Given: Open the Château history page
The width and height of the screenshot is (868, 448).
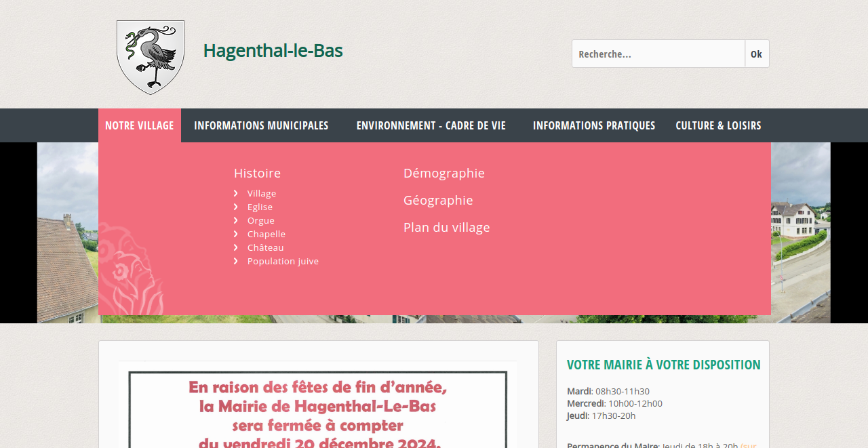Looking at the screenshot, I should coord(266,247).
